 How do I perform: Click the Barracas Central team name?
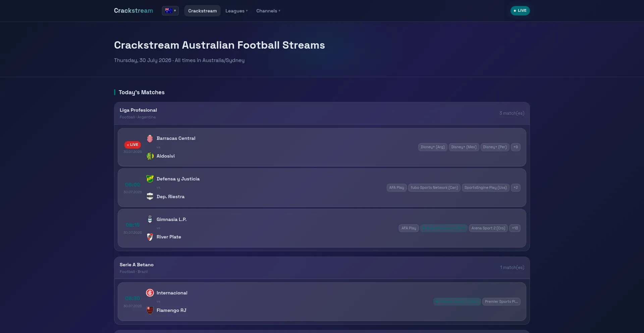pos(176,138)
